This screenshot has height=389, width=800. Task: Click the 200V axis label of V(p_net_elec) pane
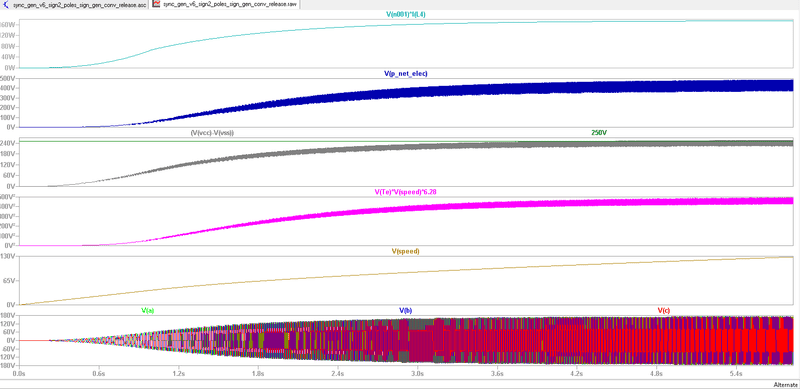coord(9,107)
